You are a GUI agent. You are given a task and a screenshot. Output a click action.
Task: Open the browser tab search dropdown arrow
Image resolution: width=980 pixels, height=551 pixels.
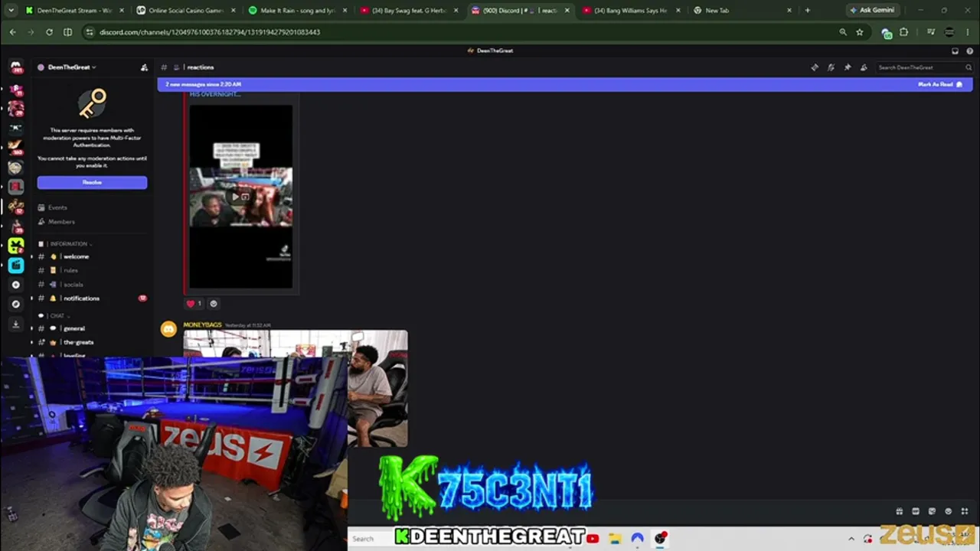pos(11,11)
